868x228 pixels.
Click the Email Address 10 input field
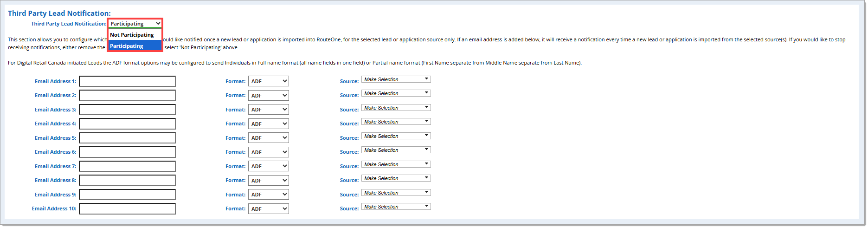coord(127,208)
